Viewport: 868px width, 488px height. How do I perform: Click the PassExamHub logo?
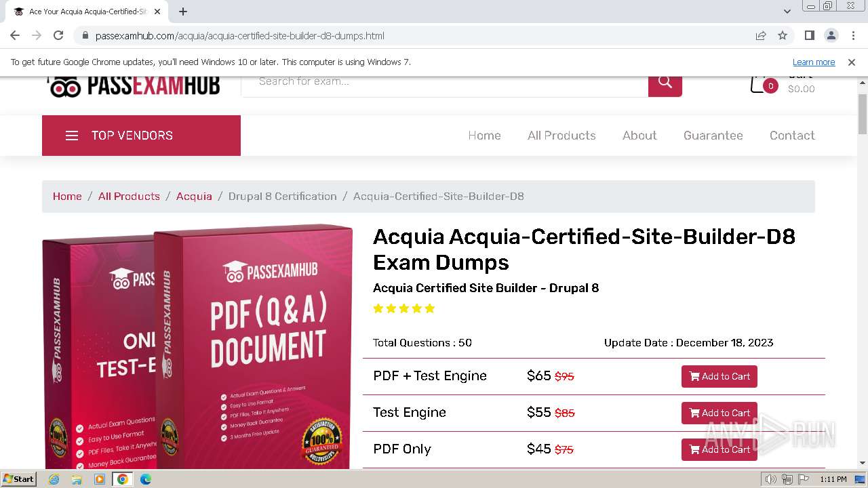tap(134, 86)
